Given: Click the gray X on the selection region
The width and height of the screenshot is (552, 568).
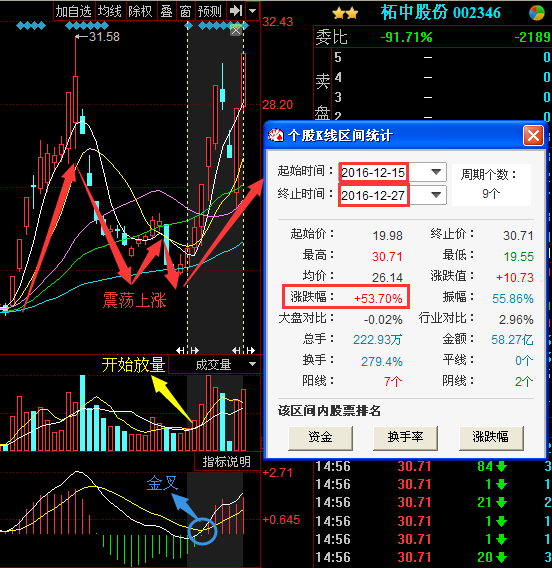Looking at the screenshot, I should (x=236, y=30).
